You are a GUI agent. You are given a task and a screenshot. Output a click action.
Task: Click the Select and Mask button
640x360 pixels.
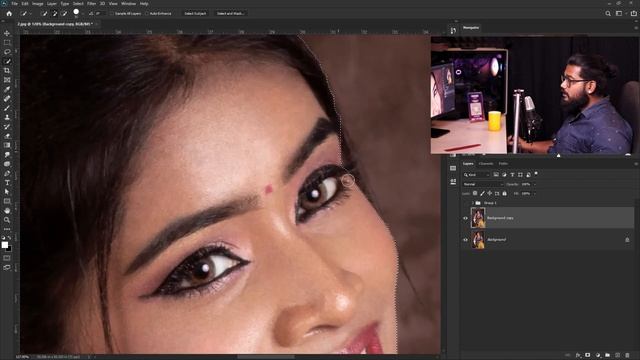230,13
